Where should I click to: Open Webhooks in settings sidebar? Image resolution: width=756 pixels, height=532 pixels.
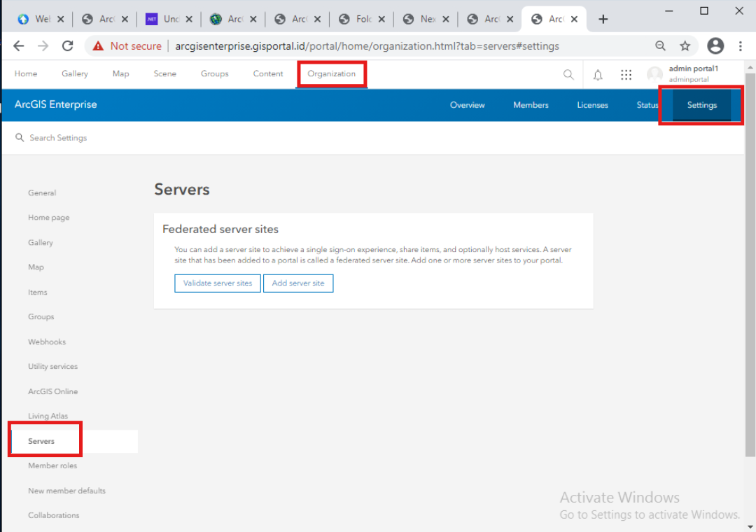(x=47, y=342)
